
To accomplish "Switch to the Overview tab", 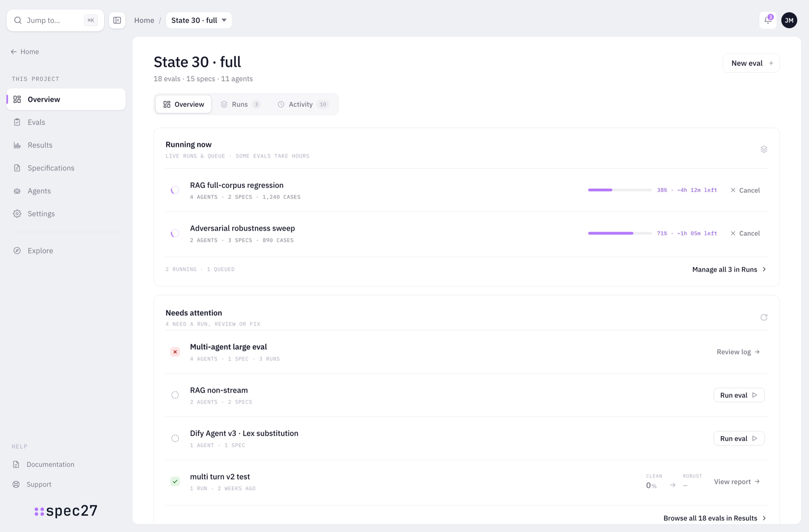I will click(x=183, y=104).
